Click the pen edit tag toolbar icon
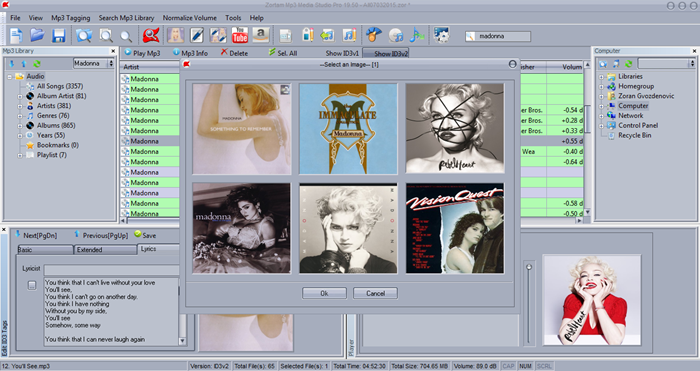Viewport: 700px width, 371px height. (197, 35)
